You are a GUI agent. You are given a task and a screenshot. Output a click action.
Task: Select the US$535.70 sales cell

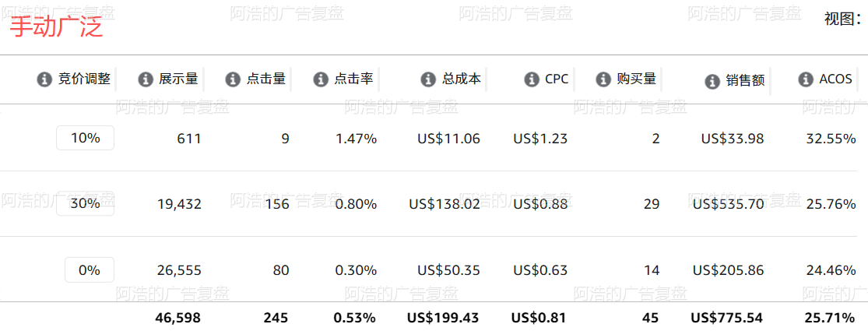coord(729,204)
